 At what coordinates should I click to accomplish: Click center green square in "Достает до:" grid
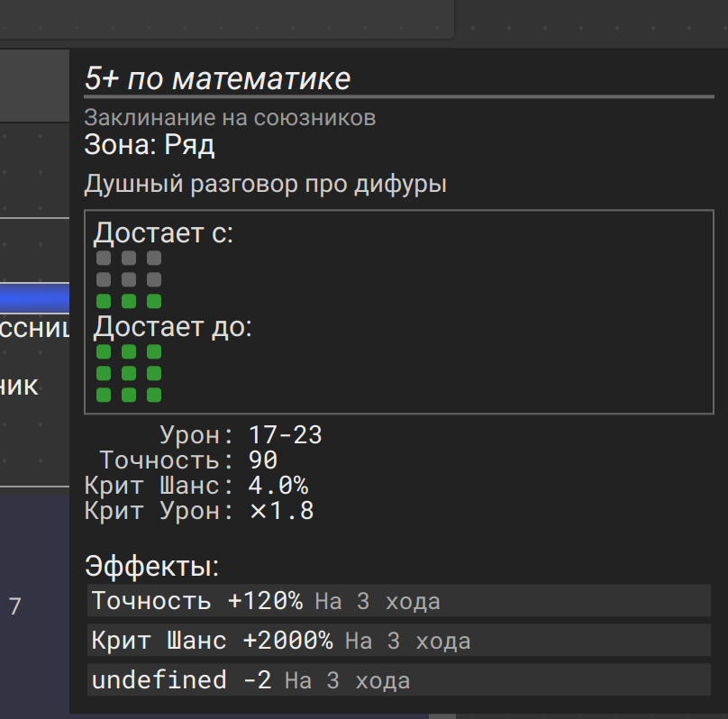(x=129, y=373)
